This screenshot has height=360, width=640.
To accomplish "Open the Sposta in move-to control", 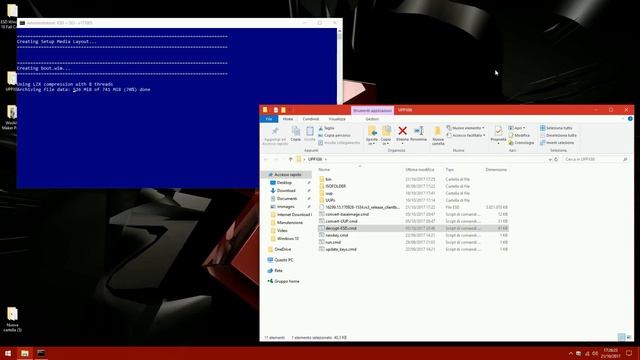I will pyautogui.click(x=372, y=136).
